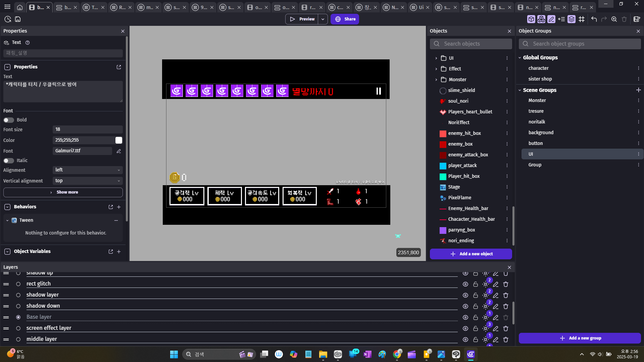The image size is (644, 362).
Task: Open Properties in a separate editor icon
Action: point(119,67)
